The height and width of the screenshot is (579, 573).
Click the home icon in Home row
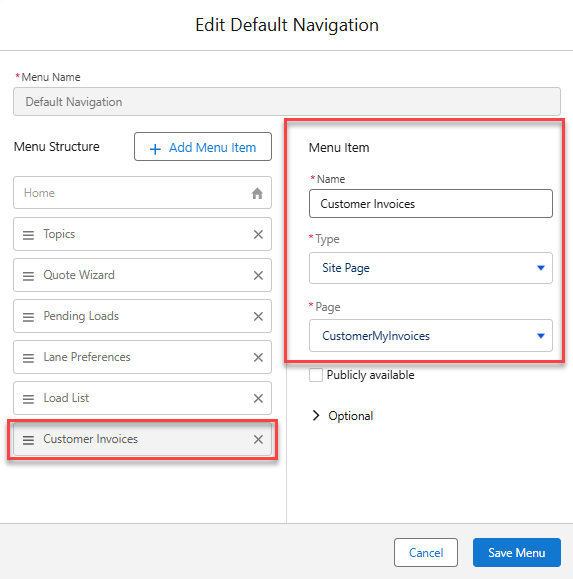point(257,193)
